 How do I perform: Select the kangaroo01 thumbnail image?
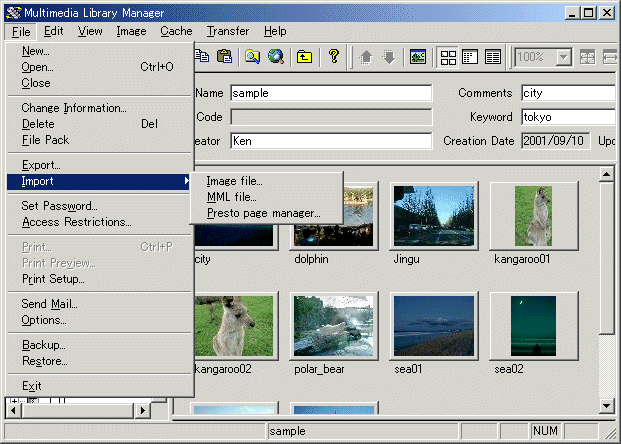[x=534, y=216]
